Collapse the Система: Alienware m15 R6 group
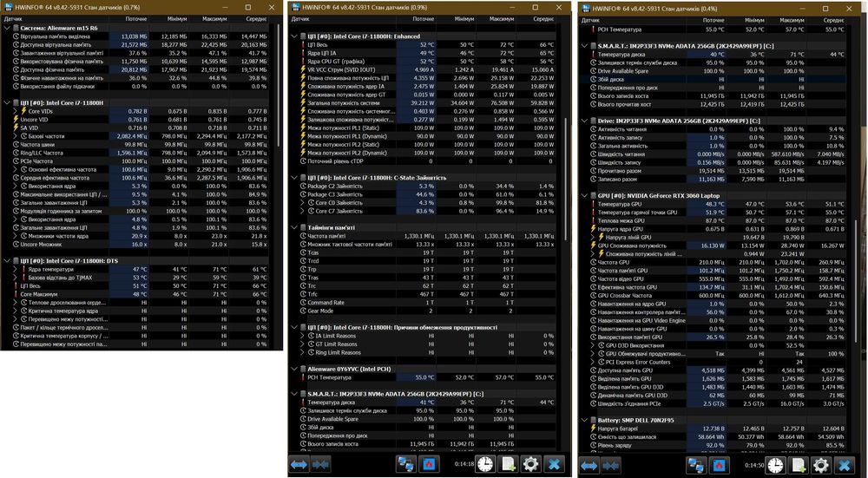 click(x=7, y=28)
